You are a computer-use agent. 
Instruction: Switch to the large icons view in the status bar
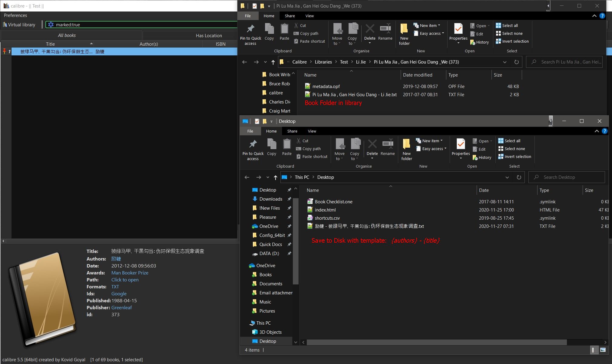click(x=603, y=350)
